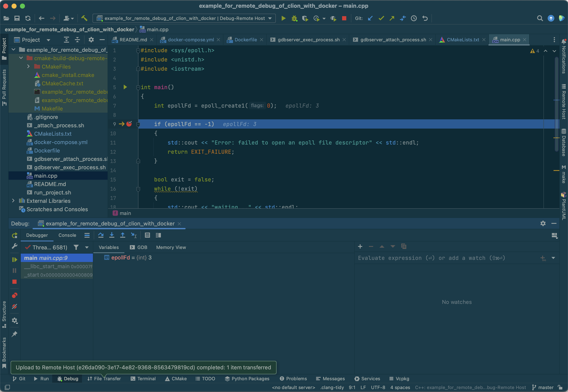The height and width of the screenshot is (392, 568).
Task: Click View Breakpoints double red circle icon
Action: [14, 295]
